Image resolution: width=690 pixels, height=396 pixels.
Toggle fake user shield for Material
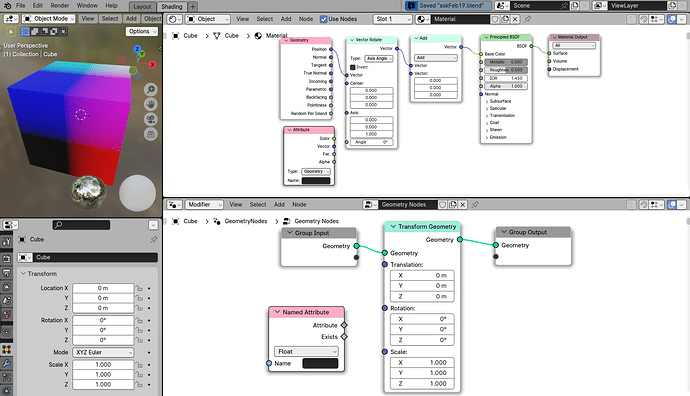(495, 19)
